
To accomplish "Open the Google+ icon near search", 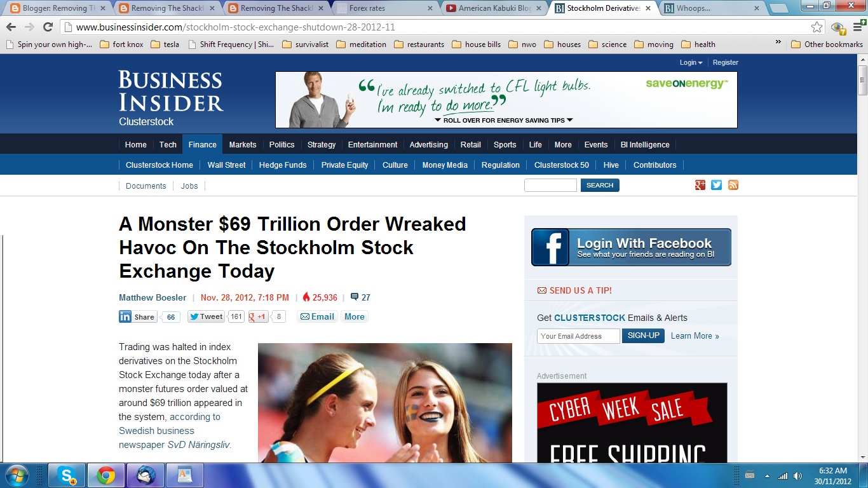I will point(700,185).
